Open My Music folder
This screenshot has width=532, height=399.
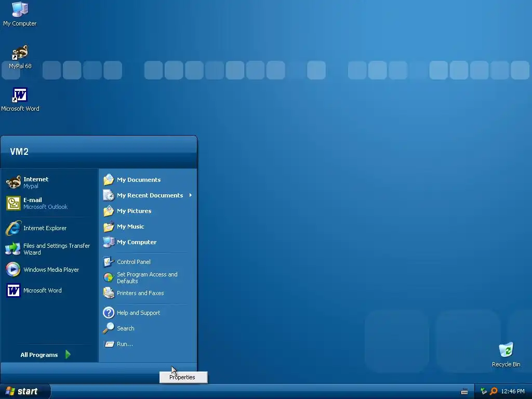click(148, 227)
